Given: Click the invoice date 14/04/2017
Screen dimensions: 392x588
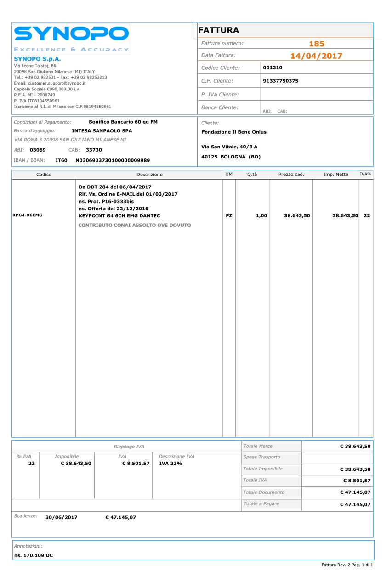Looking at the screenshot, I should [316, 56].
